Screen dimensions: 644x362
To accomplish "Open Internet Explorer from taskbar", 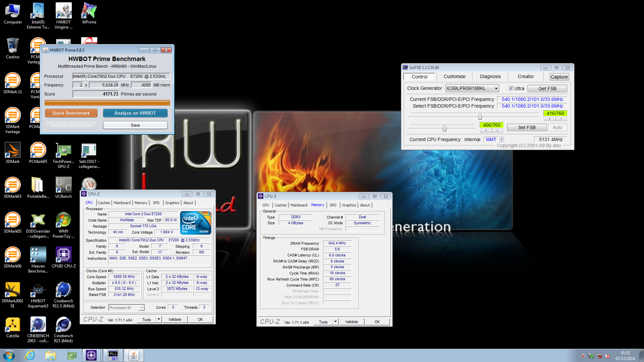I will coord(30,355).
